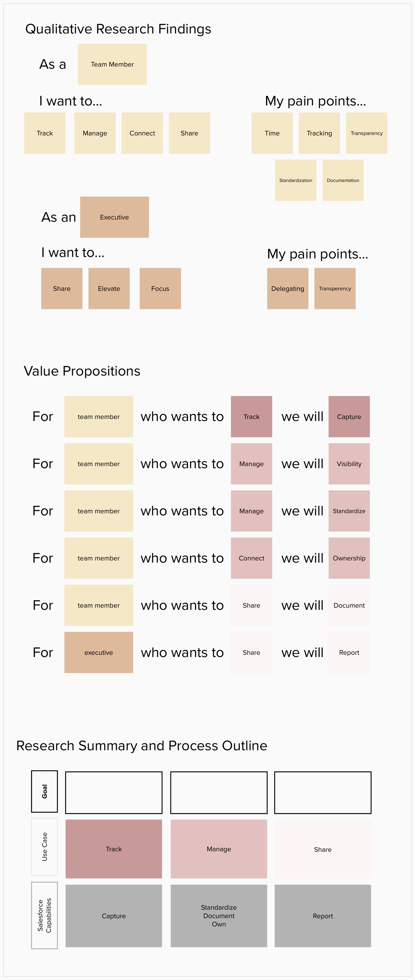This screenshot has width=415, height=980.
Task: Select the empty Goal box above Track
Action: click(113, 792)
